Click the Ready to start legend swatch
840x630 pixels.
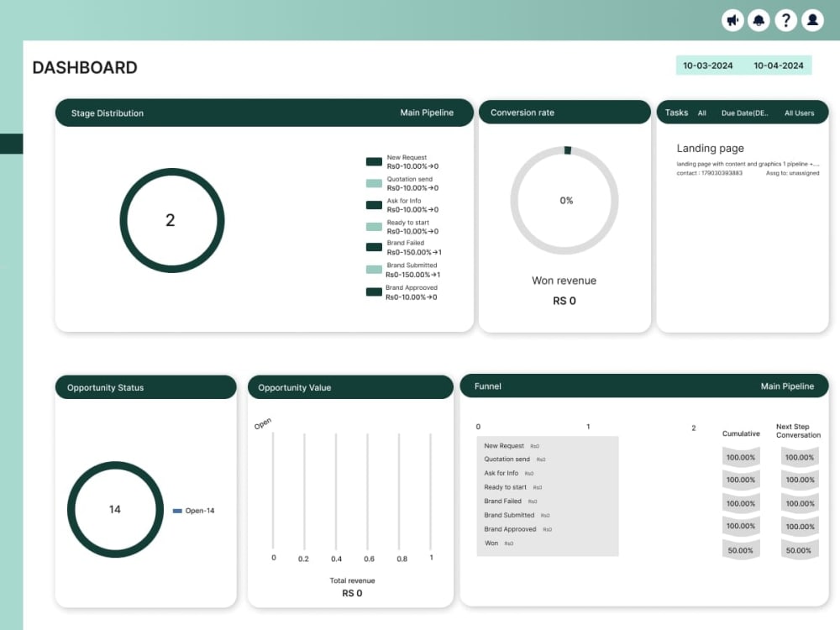click(374, 227)
